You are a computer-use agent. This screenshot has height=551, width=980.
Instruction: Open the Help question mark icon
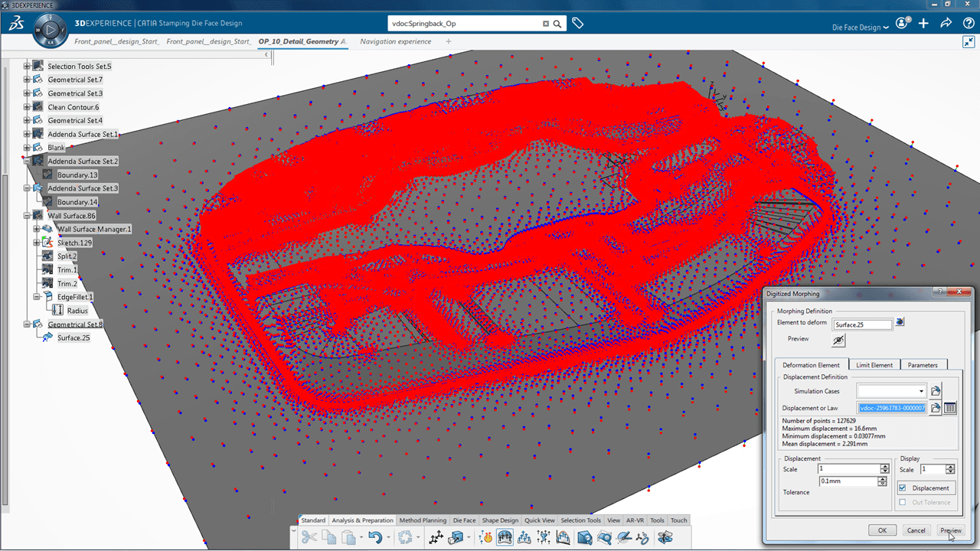(x=966, y=24)
